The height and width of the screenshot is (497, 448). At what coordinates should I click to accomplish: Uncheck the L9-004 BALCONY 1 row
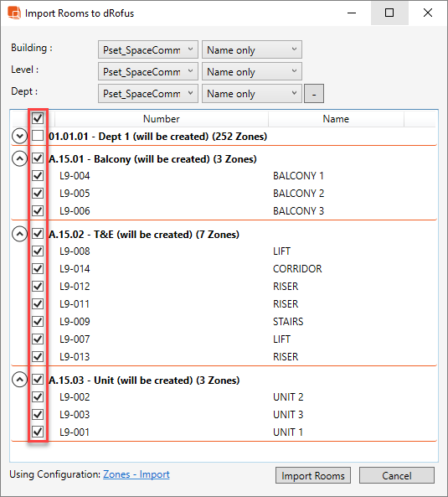pos(38,175)
